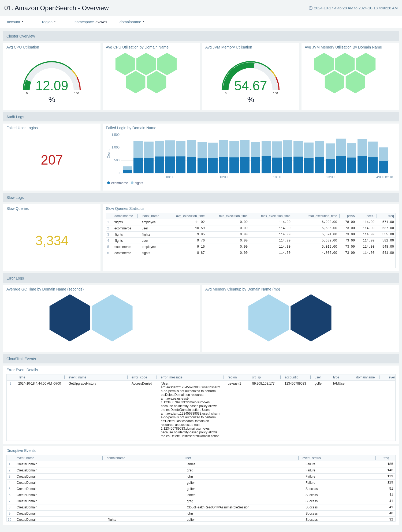Click the IAMUser type cell
This screenshot has height=532, width=402.
339,384
